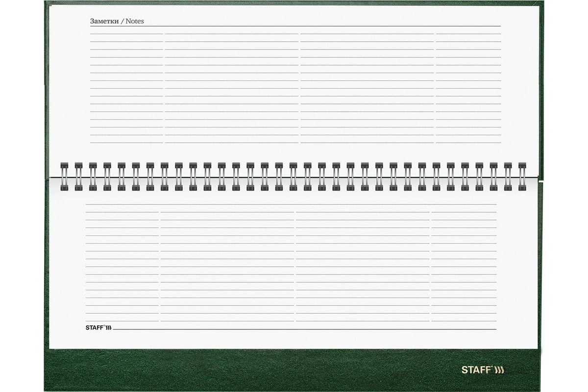Click the gold STAFF logo on the green cover
The height and width of the screenshot is (392, 588).
pyautogui.click(x=482, y=370)
